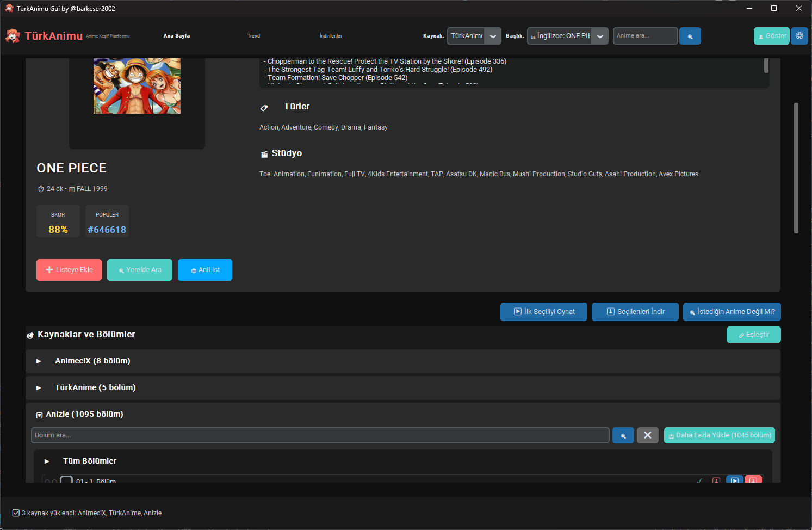
Task: Open settings via the gear icon
Action: coord(799,36)
